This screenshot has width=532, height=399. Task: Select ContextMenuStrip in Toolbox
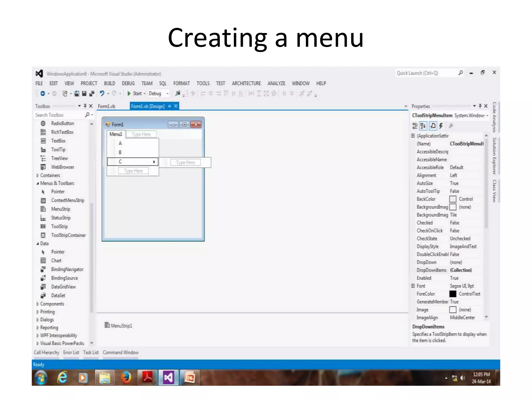pyautogui.click(x=68, y=200)
